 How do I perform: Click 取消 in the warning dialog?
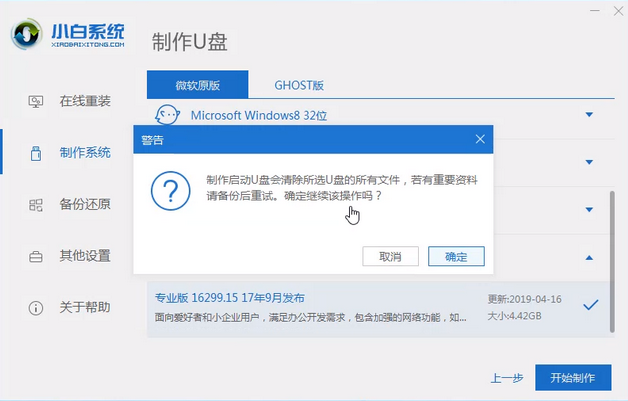click(x=390, y=256)
